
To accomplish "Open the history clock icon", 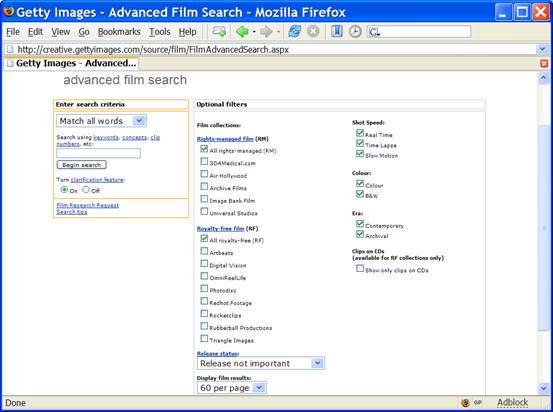I will click(355, 32).
